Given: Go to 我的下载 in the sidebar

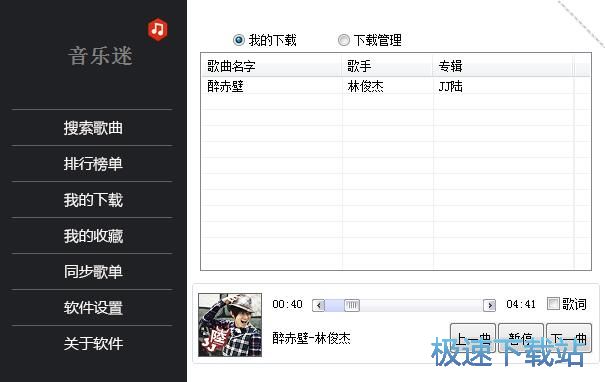Looking at the screenshot, I should 93,200.
